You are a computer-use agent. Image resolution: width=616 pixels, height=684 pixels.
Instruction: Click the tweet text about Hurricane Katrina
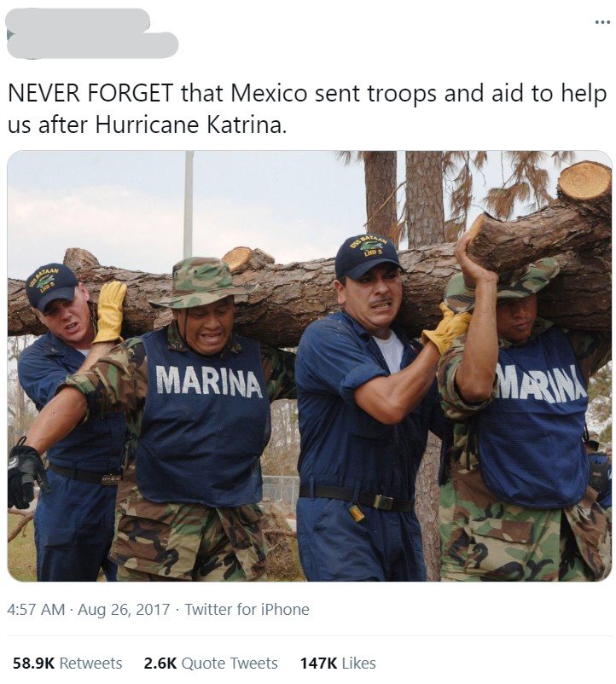pyautogui.click(x=307, y=108)
